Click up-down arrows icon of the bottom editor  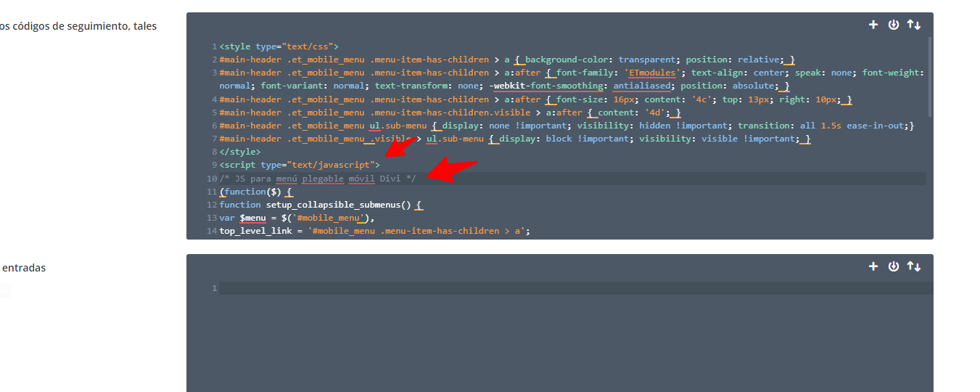tap(914, 266)
